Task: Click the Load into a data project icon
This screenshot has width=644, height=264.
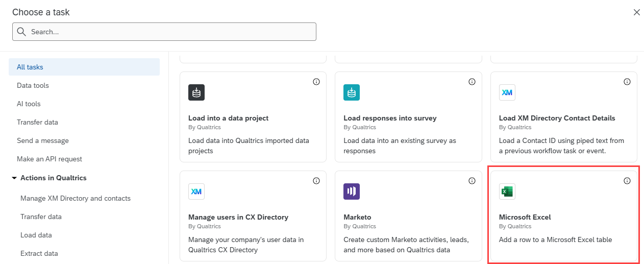Action: [x=196, y=92]
